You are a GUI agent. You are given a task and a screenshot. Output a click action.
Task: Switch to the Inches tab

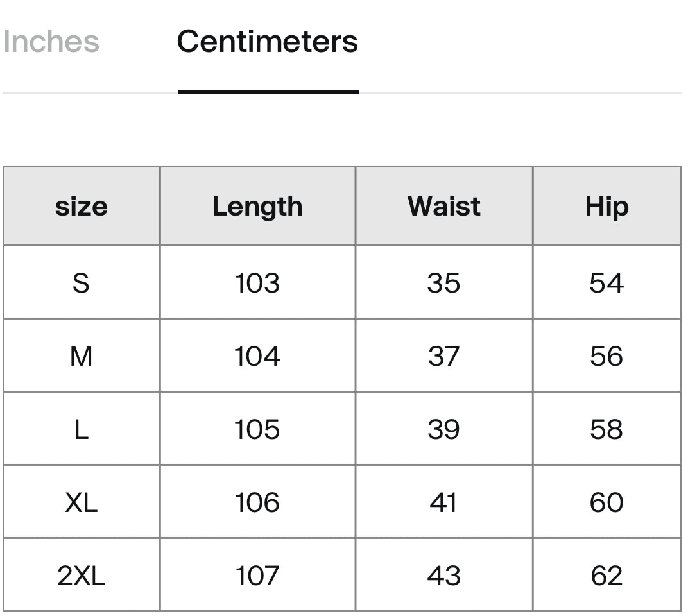click(x=51, y=42)
